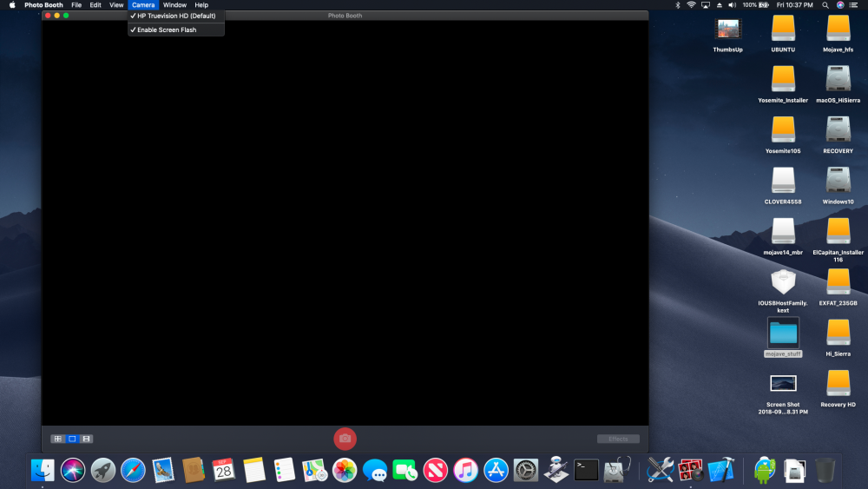The height and width of the screenshot is (489, 868).
Task: Select the movie clip recording mode
Action: point(86,439)
